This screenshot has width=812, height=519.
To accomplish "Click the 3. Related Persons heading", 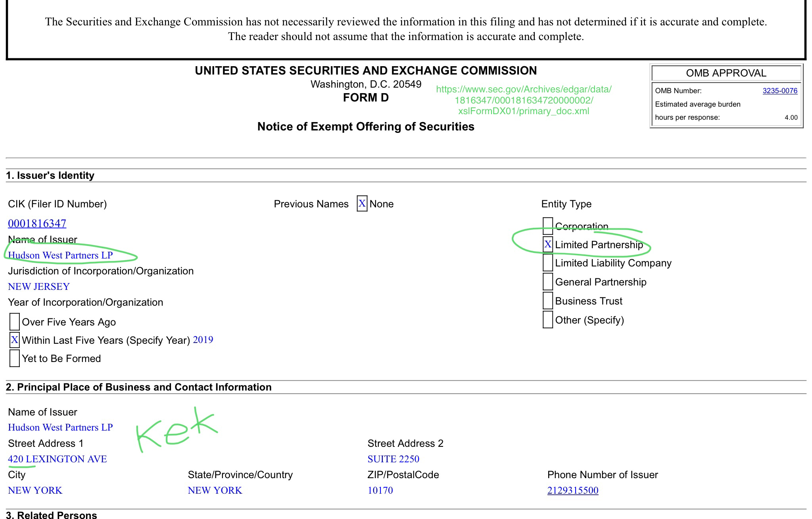I will [x=52, y=515].
